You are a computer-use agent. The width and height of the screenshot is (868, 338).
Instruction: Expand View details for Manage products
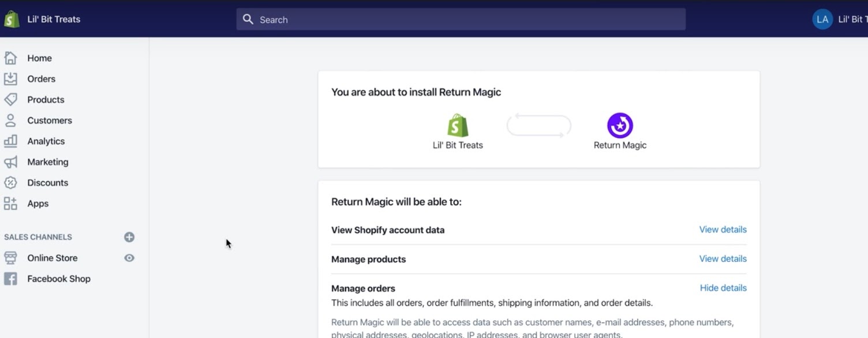[x=723, y=258]
